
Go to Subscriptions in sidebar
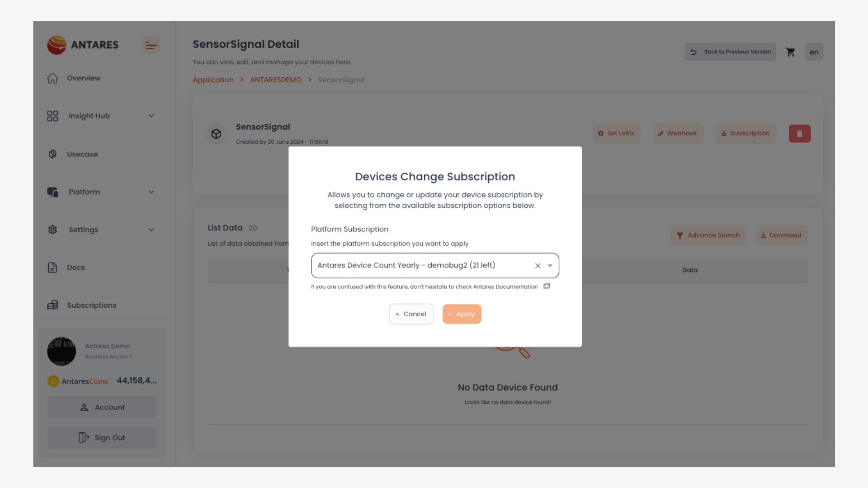click(x=91, y=305)
